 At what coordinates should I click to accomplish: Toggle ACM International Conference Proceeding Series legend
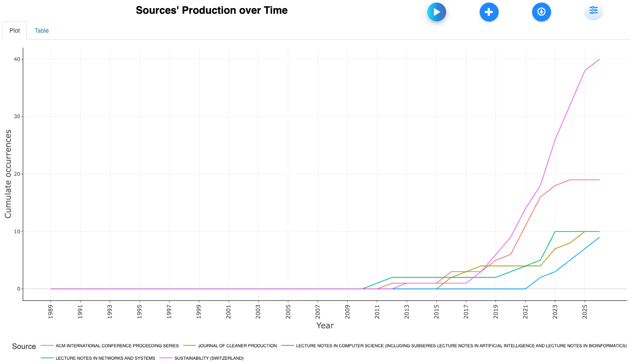pos(117,346)
